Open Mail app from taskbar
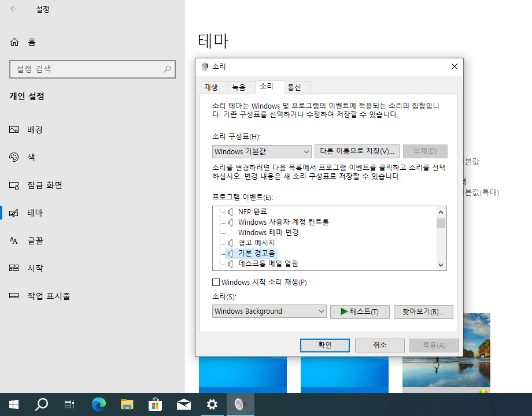This screenshot has height=416, width=532. [x=183, y=404]
